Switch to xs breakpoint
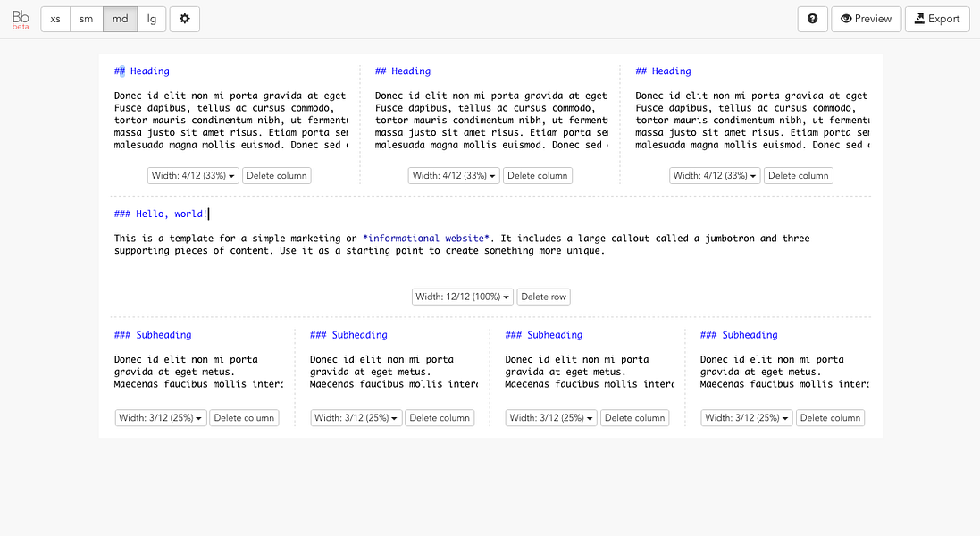This screenshot has height=536, width=980. [x=55, y=19]
